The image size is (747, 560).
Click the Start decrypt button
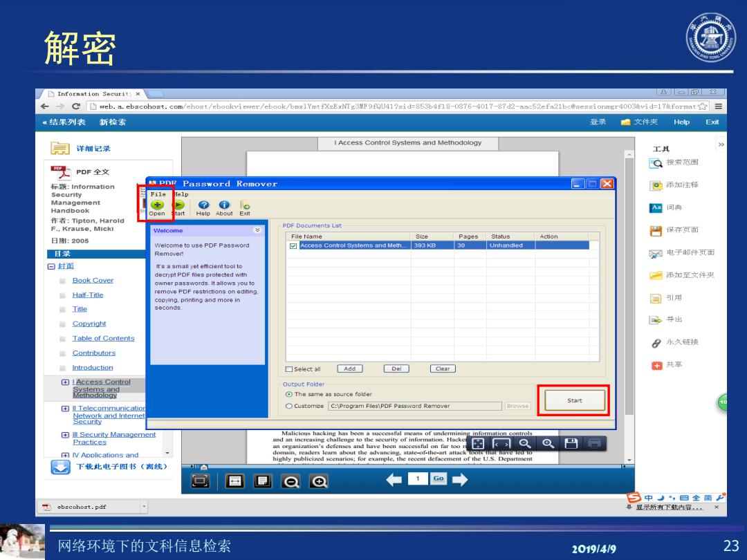(x=575, y=400)
